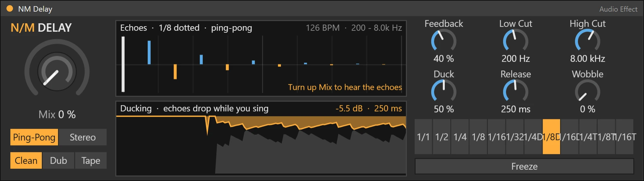Image resolution: width=644 pixels, height=181 pixels.
Task: Set delay time to 1/2
Action: pyautogui.click(x=442, y=137)
